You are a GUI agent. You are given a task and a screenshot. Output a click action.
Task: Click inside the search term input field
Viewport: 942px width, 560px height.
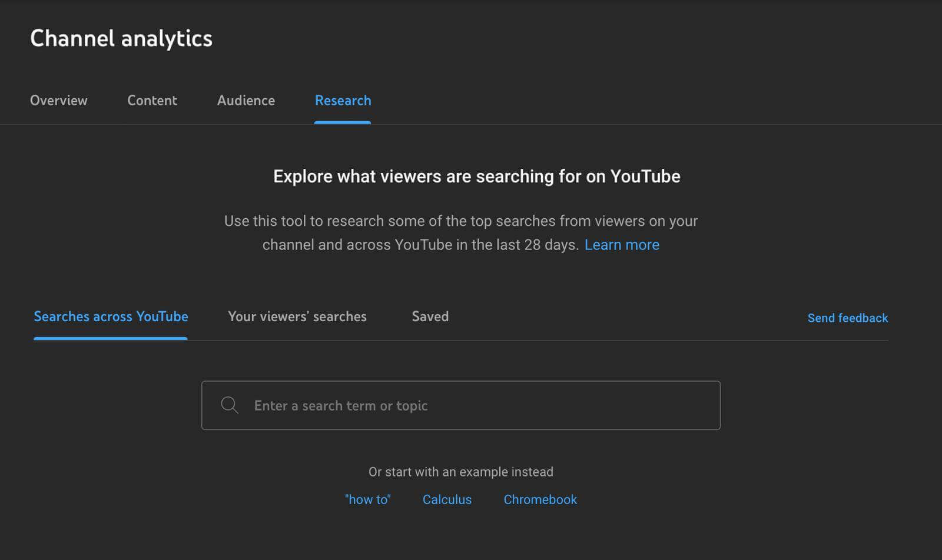[461, 405]
